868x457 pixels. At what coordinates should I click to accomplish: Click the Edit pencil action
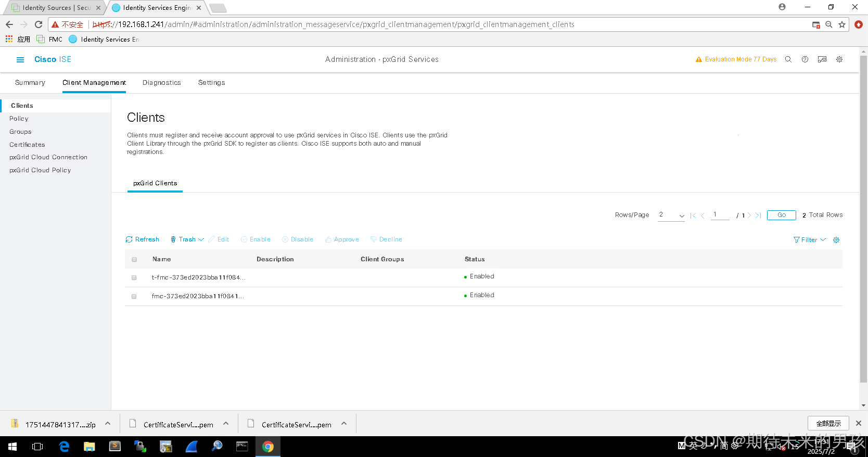pyautogui.click(x=219, y=239)
